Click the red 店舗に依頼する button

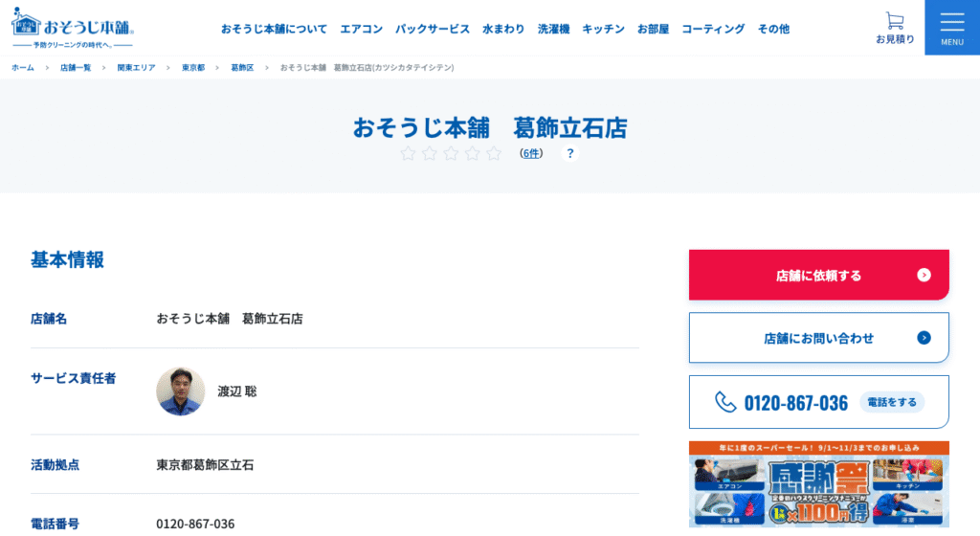(x=819, y=275)
